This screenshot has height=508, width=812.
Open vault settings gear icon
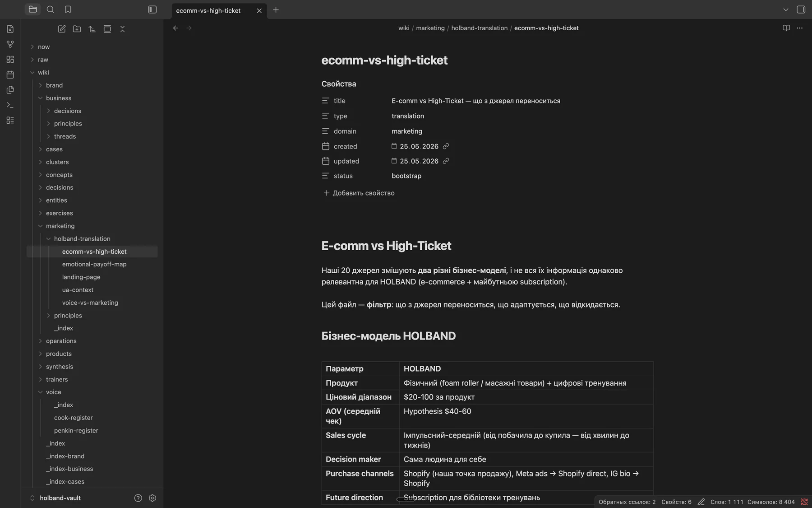pos(152,498)
